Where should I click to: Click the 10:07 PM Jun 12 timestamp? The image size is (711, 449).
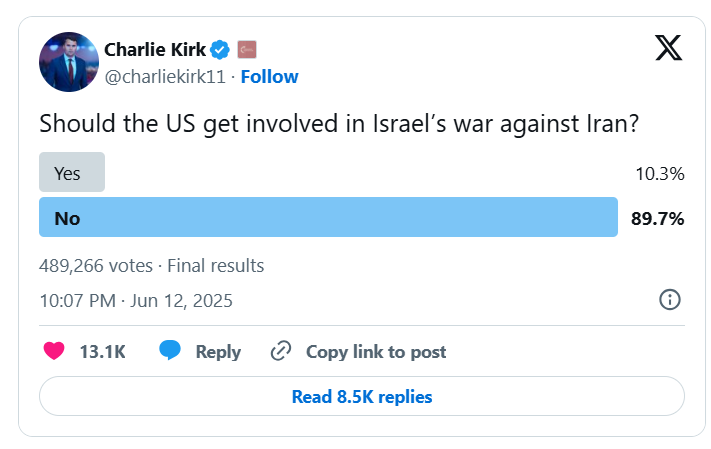tap(136, 301)
